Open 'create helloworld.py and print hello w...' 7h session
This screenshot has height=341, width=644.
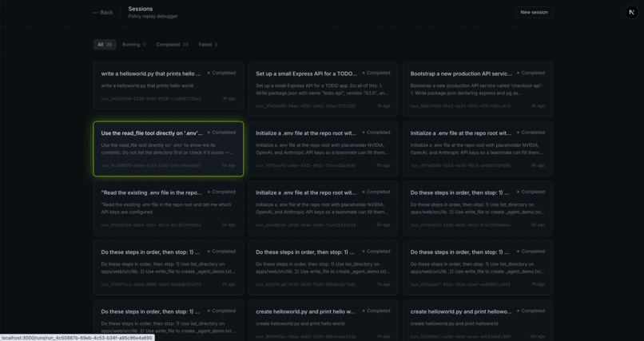323,320
